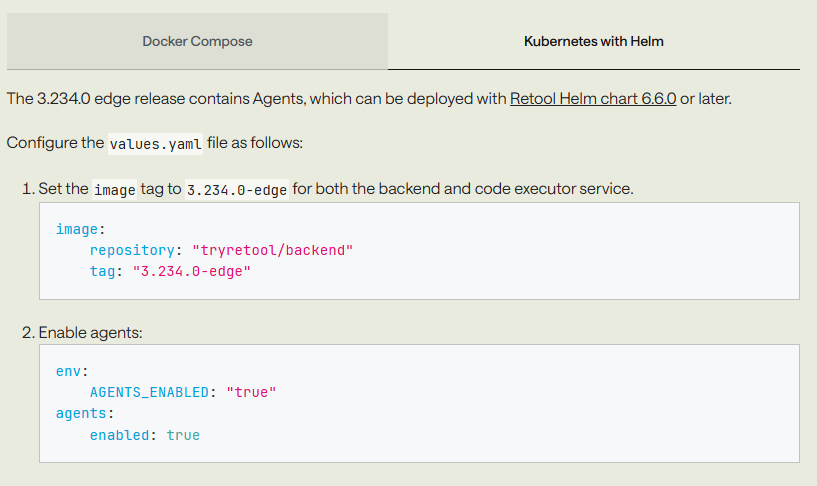
Task: Click the unquoted true value after enabled
Action: coord(183,435)
